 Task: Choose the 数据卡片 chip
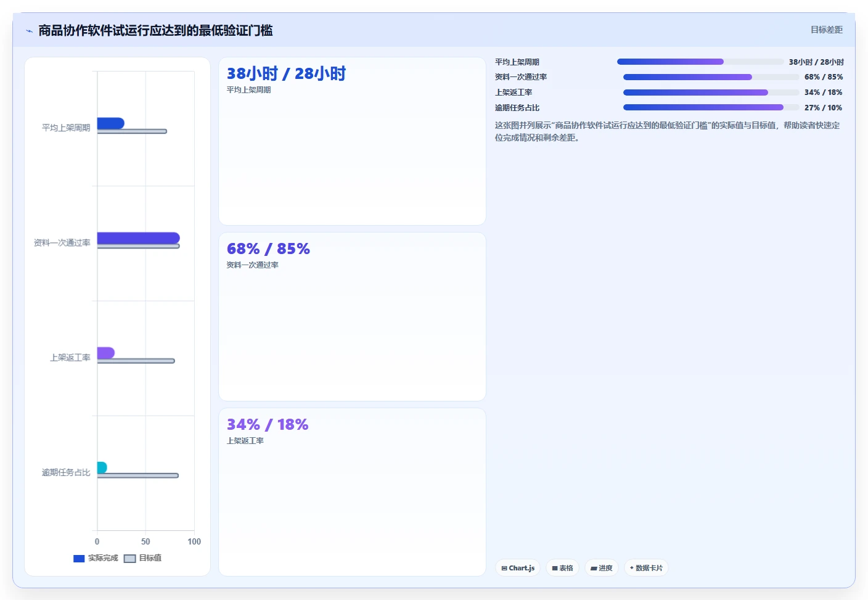(646, 568)
